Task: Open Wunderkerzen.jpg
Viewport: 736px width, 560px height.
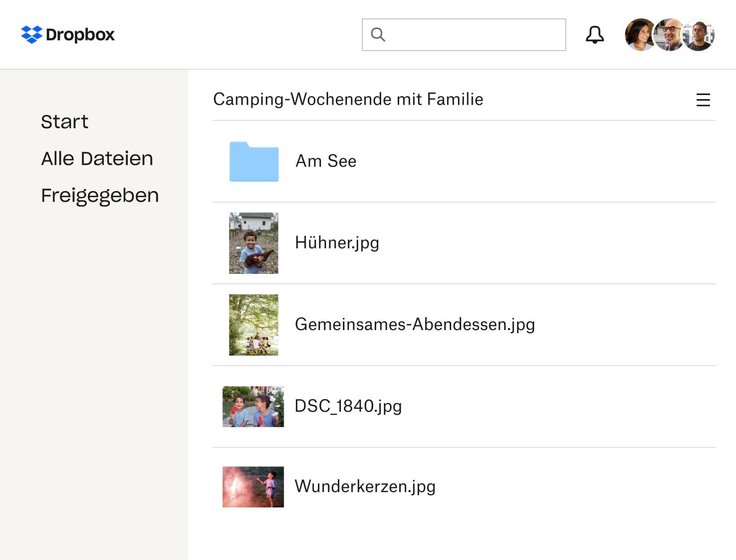Action: tap(365, 486)
